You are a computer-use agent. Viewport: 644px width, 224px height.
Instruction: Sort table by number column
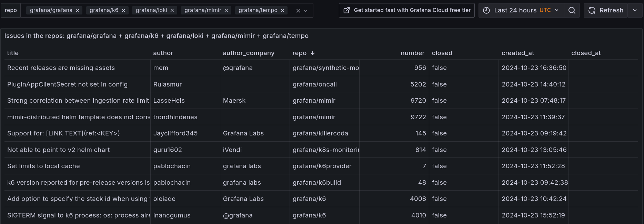[x=412, y=53]
